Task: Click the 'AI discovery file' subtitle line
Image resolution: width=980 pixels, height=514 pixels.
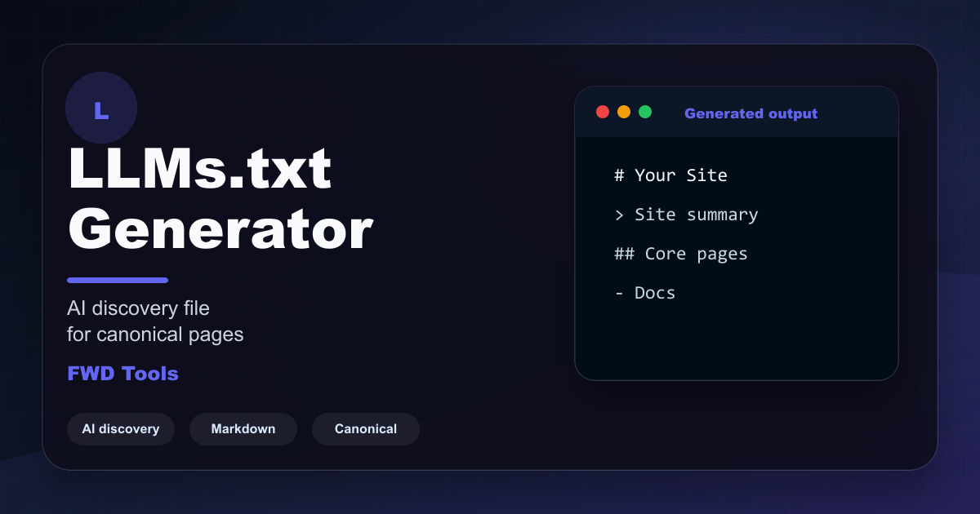Action: point(138,308)
